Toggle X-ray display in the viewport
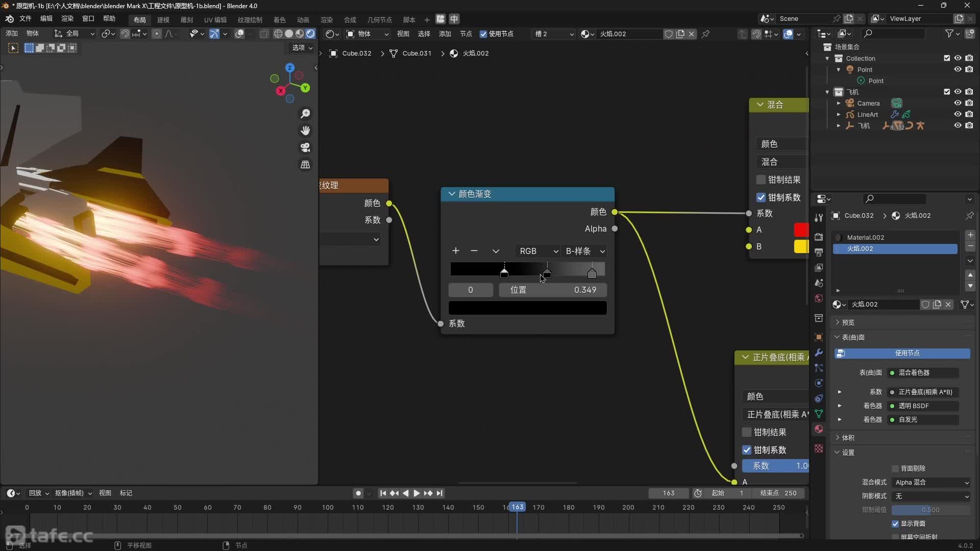Viewport: 980px width, 551px height. pyautogui.click(x=264, y=34)
